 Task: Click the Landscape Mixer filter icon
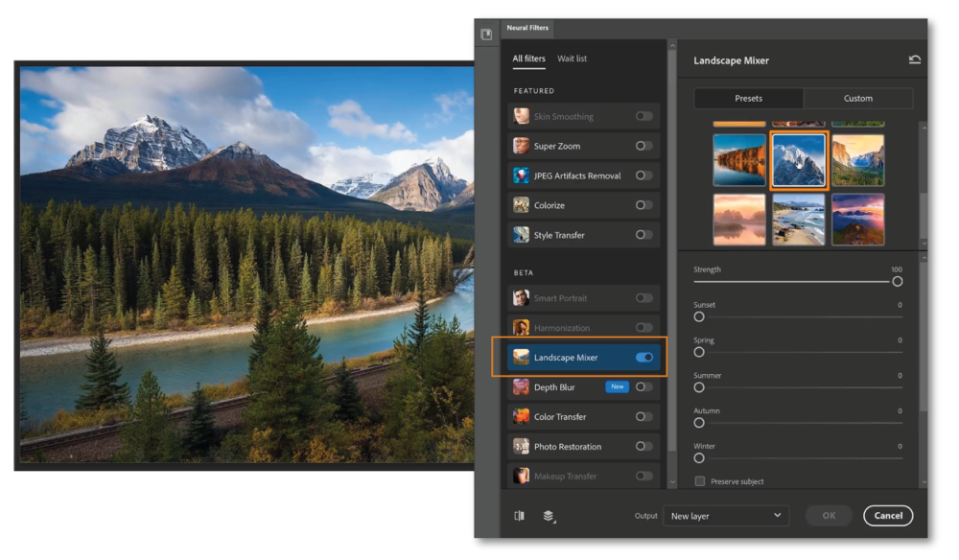tap(521, 357)
